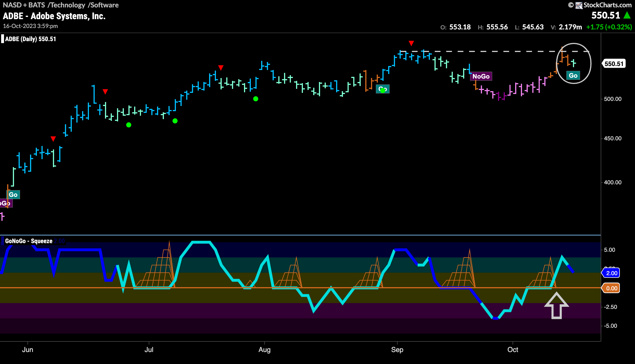The height and width of the screenshot is (364, 635).
Task: Click the sector path NASD + BATS /Technology /Software
Action: click(x=61, y=5)
